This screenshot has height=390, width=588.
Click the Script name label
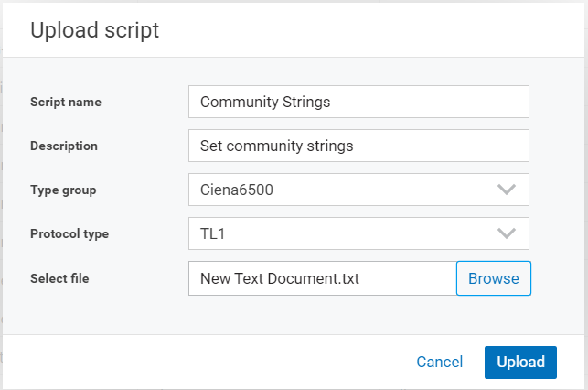(x=66, y=103)
